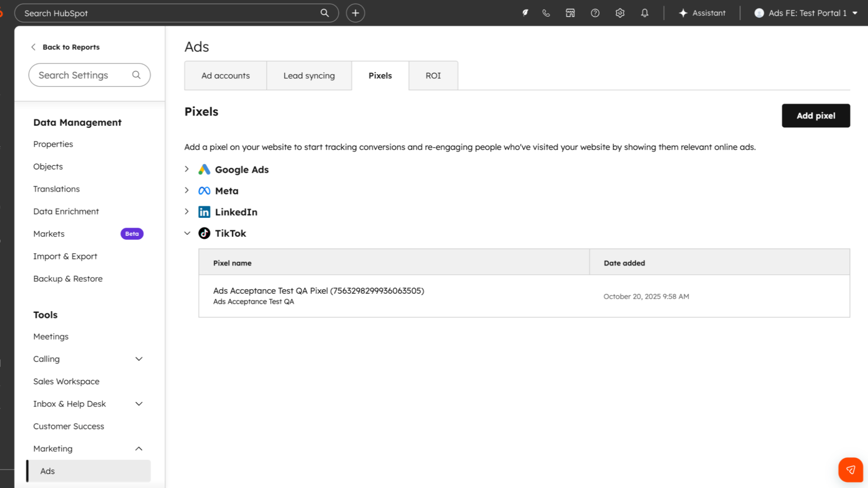Click the LinkedIn logo icon

click(204, 212)
